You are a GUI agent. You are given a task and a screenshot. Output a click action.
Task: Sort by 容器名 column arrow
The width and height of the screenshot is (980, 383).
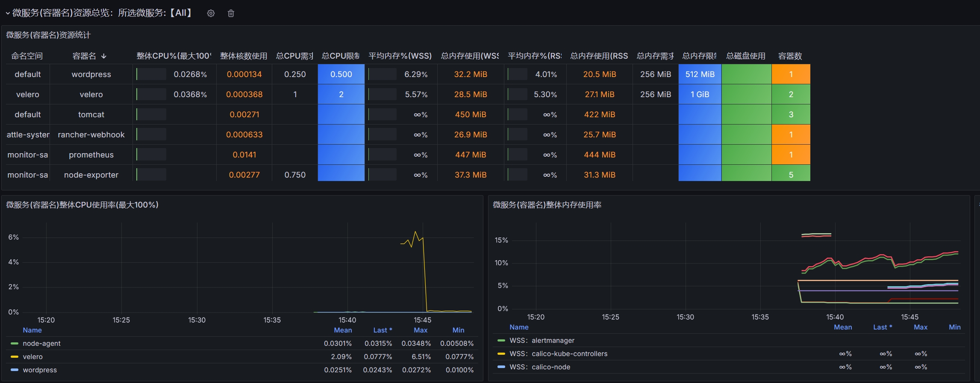pos(104,56)
